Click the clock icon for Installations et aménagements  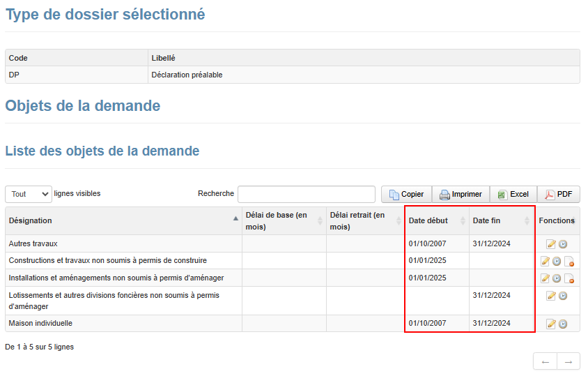[557, 278]
